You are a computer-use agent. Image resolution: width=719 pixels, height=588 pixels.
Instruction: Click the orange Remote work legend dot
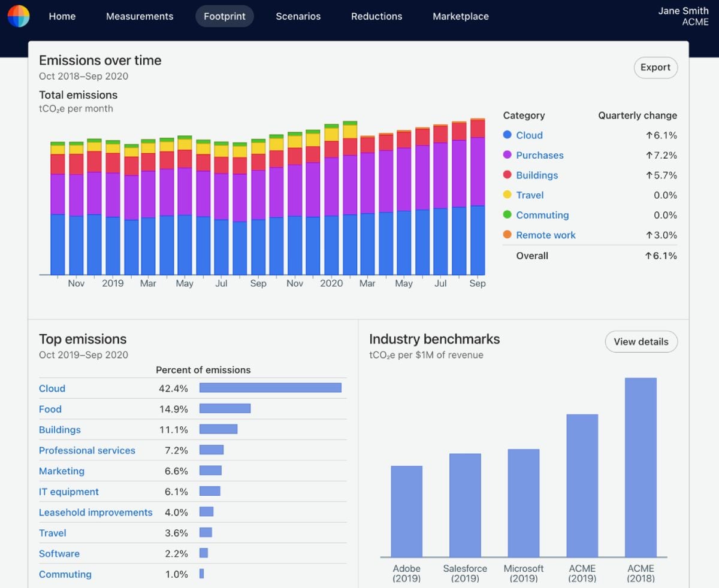(x=507, y=235)
